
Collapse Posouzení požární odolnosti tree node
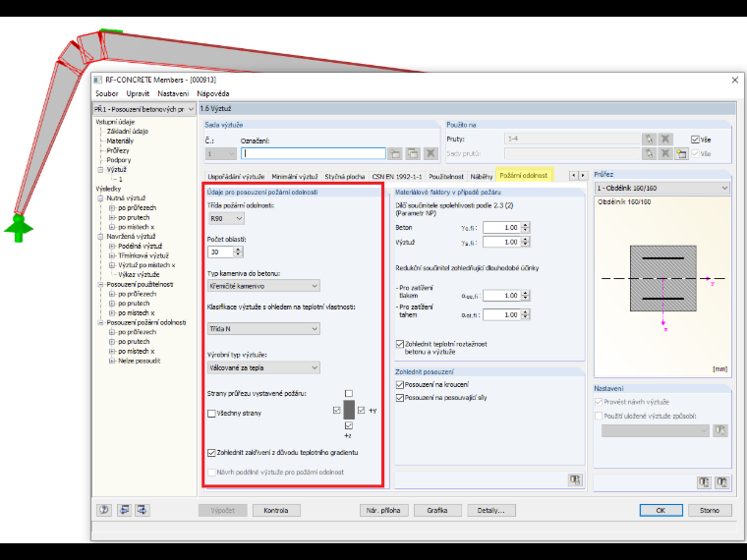(x=100, y=322)
